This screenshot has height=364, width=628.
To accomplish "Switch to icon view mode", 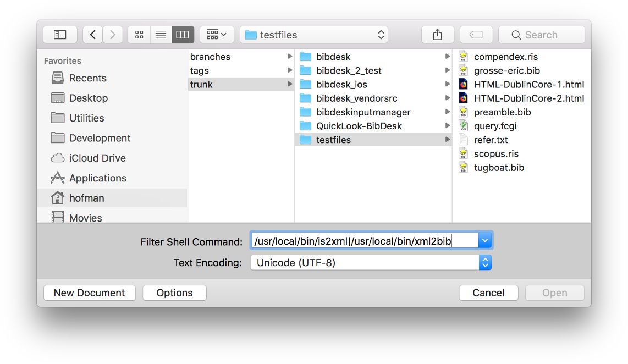I will pyautogui.click(x=139, y=34).
